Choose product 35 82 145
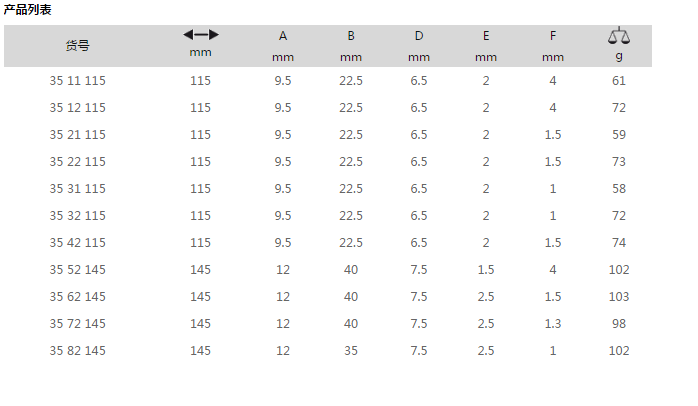 77,351
